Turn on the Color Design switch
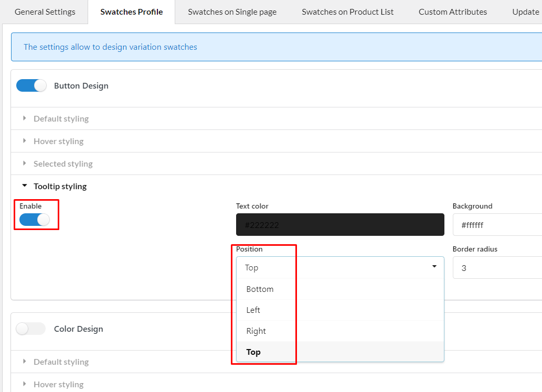 click(x=31, y=329)
